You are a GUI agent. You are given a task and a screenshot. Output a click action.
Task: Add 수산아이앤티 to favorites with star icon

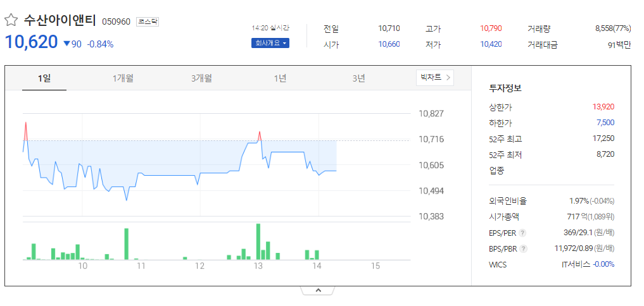point(11,20)
